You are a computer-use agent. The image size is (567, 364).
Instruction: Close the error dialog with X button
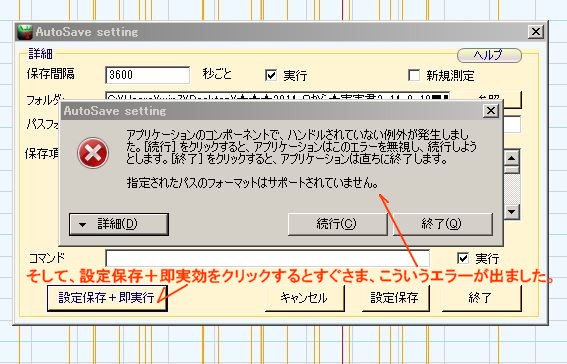pos(491,111)
